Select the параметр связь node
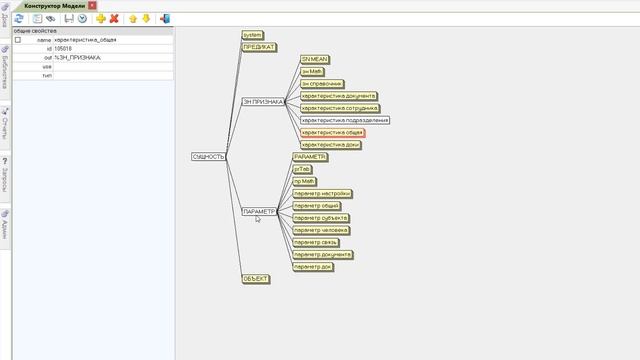This screenshot has height=360, width=640. click(316, 242)
